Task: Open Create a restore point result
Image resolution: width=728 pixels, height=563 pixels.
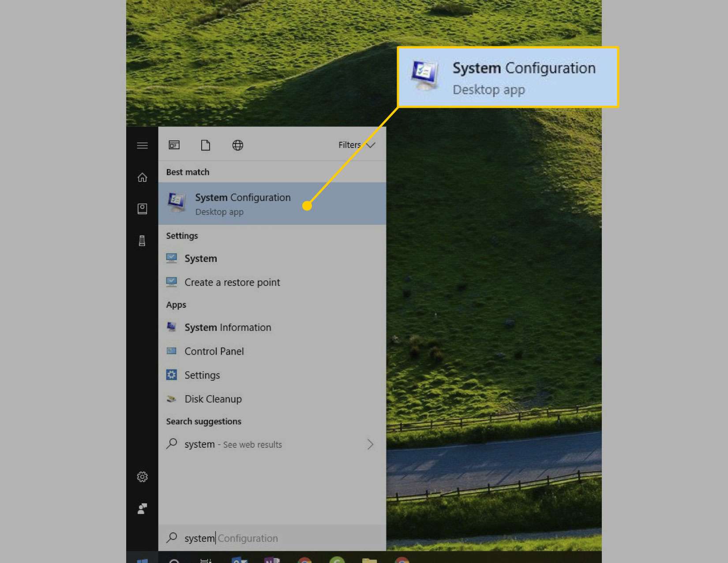Action: 272,282
